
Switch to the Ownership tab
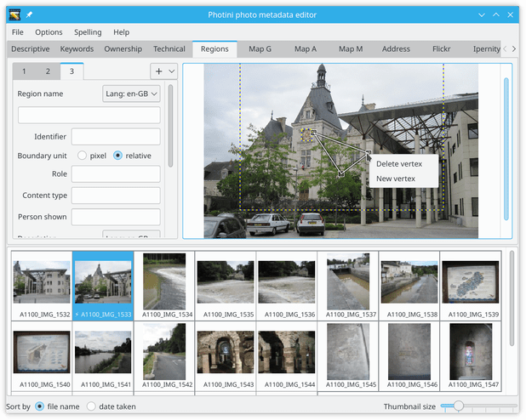(123, 49)
